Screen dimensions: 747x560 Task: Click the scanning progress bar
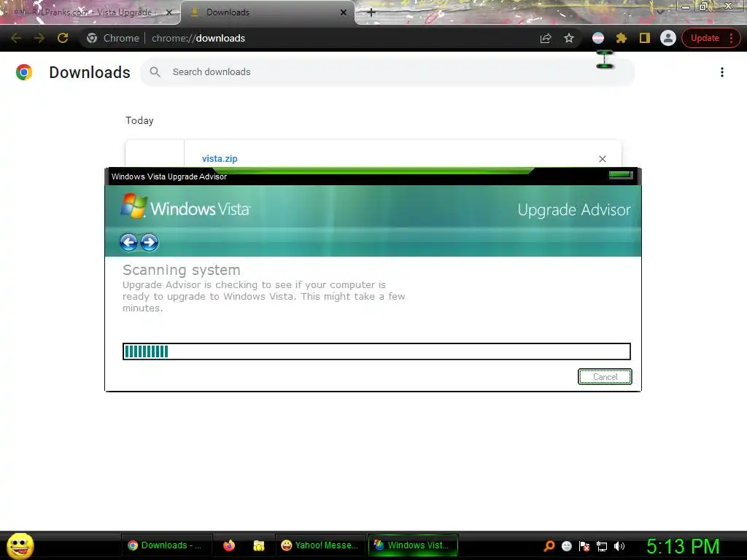(x=376, y=351)
